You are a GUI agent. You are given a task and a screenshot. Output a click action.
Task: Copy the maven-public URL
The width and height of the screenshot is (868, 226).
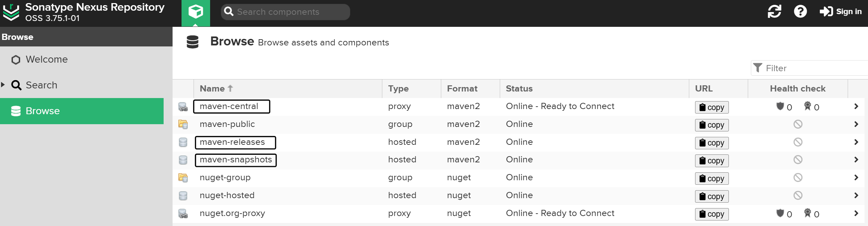(x=712, y=125)
